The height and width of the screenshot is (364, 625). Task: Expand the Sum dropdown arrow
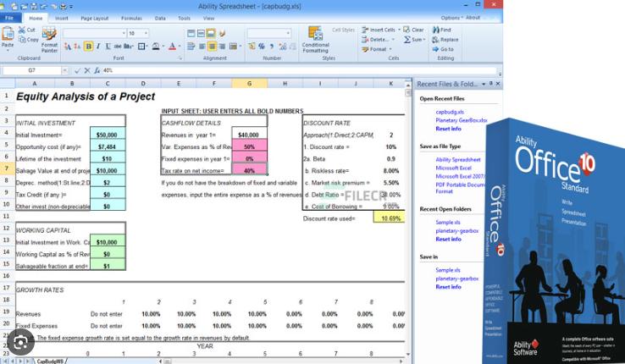tap(424, 40)
